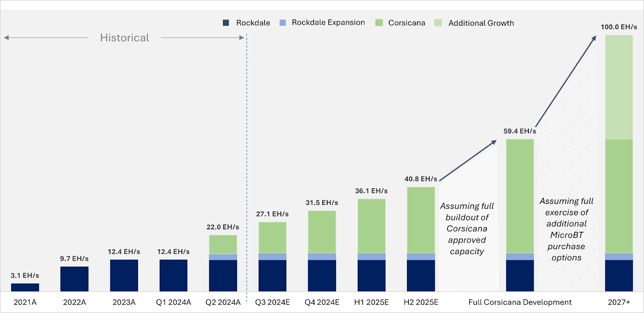This screenshot has height=313, width=644.
Task: Click the 2021A axis label
Action: tap(25, 302)
